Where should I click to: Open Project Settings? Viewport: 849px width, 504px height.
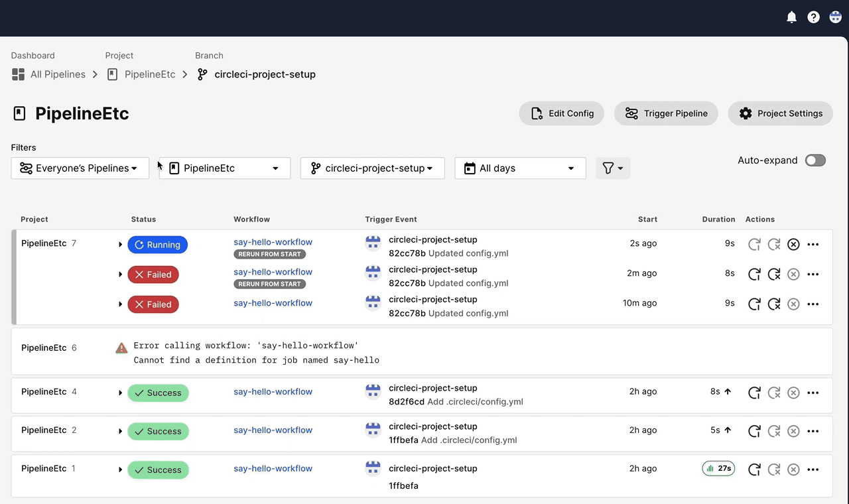point(781,113)
